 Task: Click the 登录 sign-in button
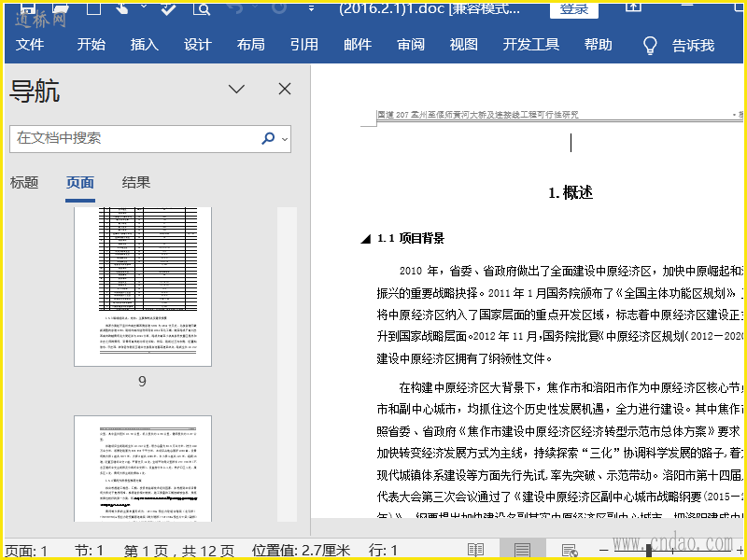pos(574,9)
